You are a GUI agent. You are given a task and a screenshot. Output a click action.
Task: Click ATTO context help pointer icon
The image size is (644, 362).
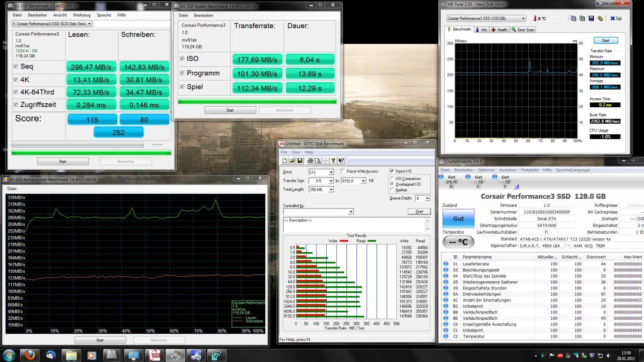pos(341,161)
